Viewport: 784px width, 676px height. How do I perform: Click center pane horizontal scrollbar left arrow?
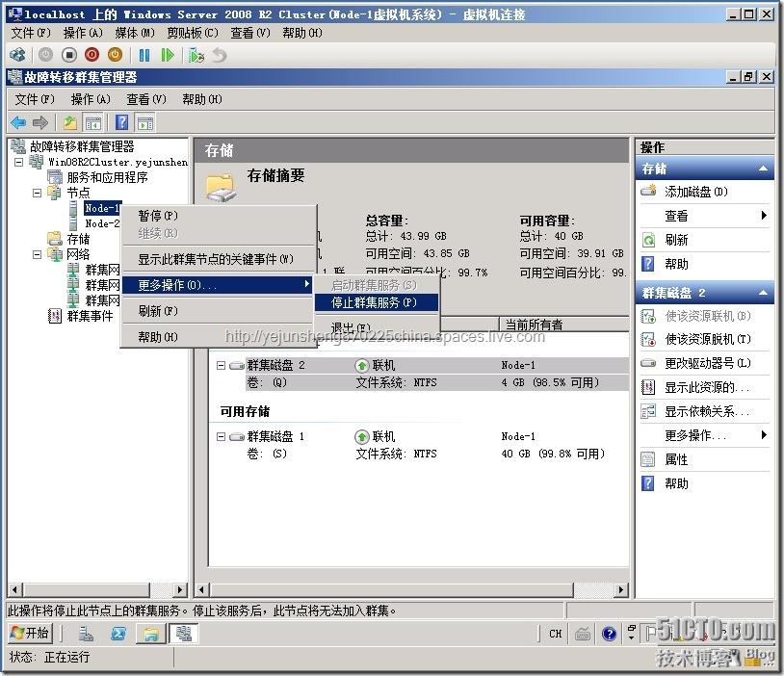202,590
